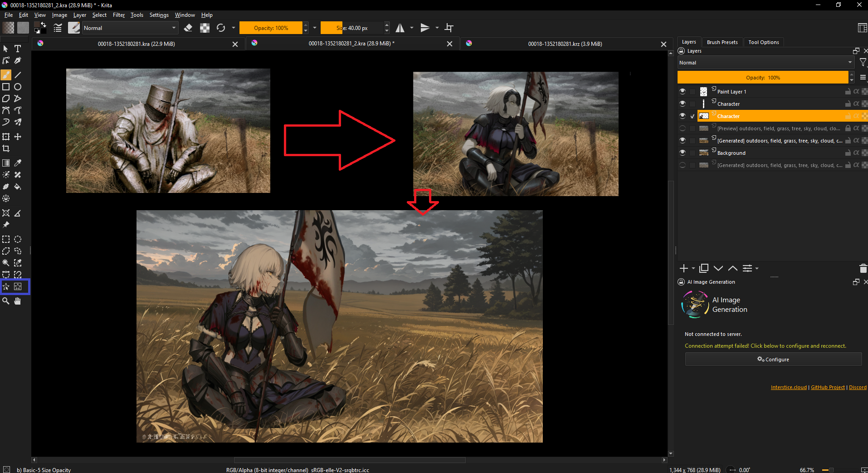Open the Filter menu
This screenshot has width=868, height=473.
(119, 15)
